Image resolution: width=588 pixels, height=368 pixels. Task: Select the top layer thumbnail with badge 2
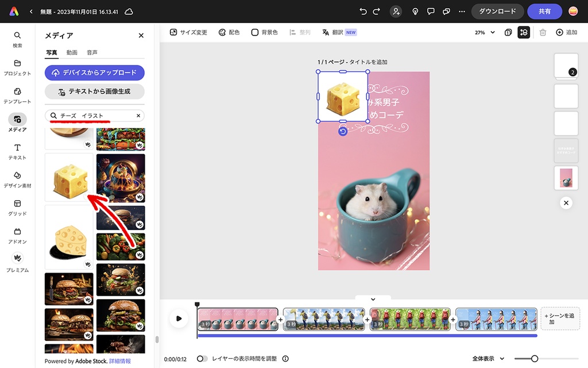pos(566,66)
